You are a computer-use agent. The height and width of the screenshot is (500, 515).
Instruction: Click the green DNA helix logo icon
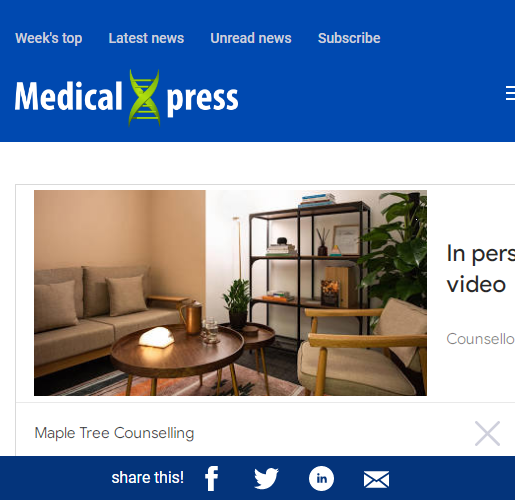(144, 98)
